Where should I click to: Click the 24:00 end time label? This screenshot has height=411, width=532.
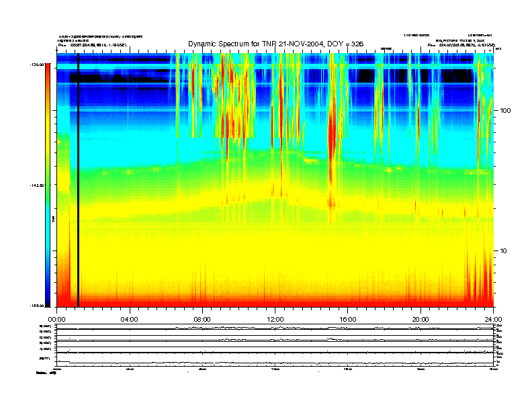[493, 320]
